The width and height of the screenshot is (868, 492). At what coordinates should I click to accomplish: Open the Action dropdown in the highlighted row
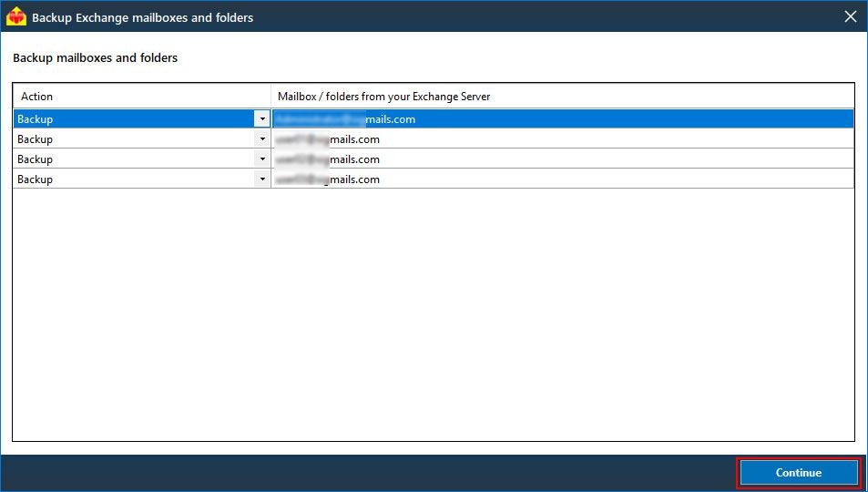[x=262, y=119]
